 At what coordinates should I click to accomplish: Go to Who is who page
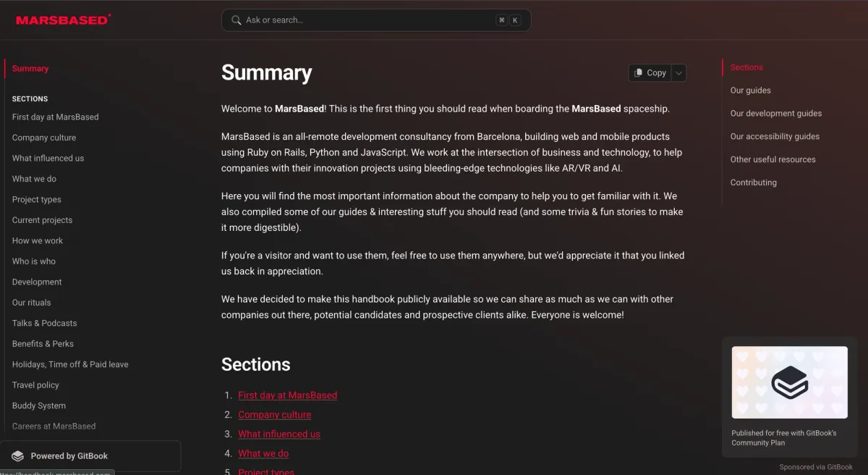point(34,261)
